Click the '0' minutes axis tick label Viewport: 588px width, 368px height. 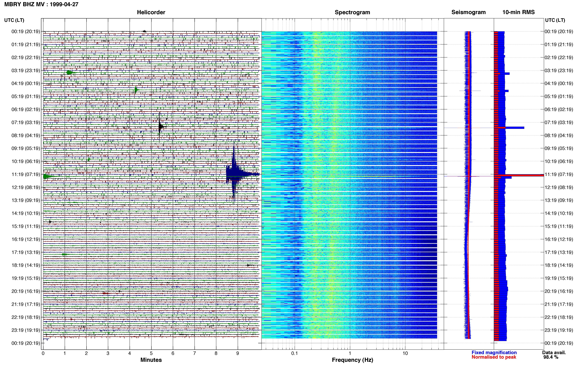[43, 353]
